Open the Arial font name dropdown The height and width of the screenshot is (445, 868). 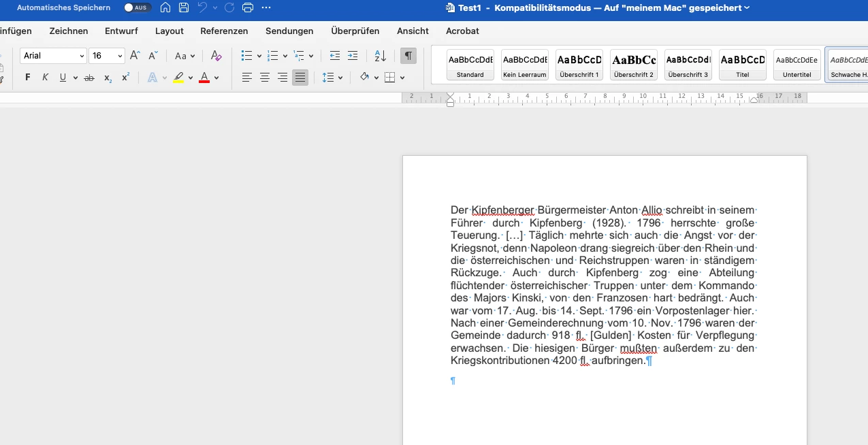pos(82,56)
